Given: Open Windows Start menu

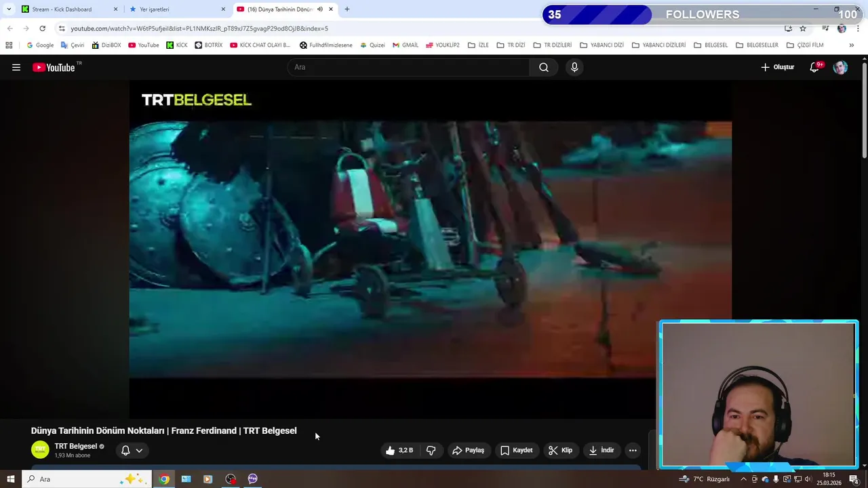Looking at the screenshot, I should pos(10,479).
